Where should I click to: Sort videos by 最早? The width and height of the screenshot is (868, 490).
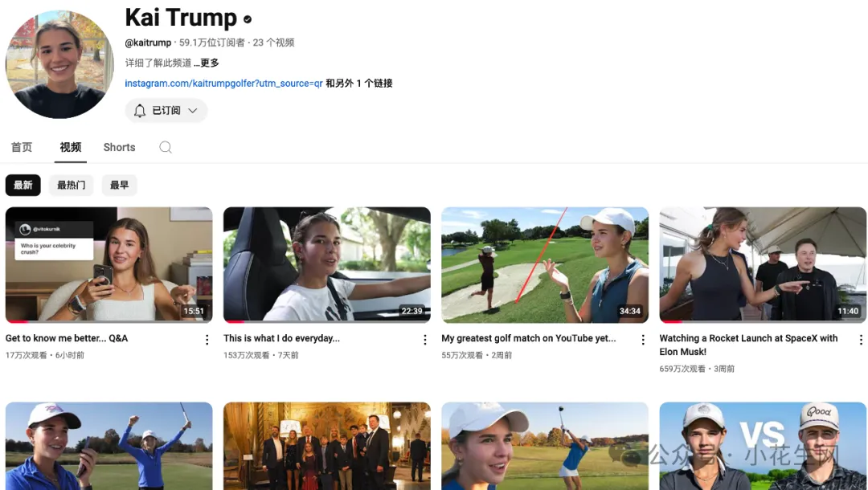(119, 186)
